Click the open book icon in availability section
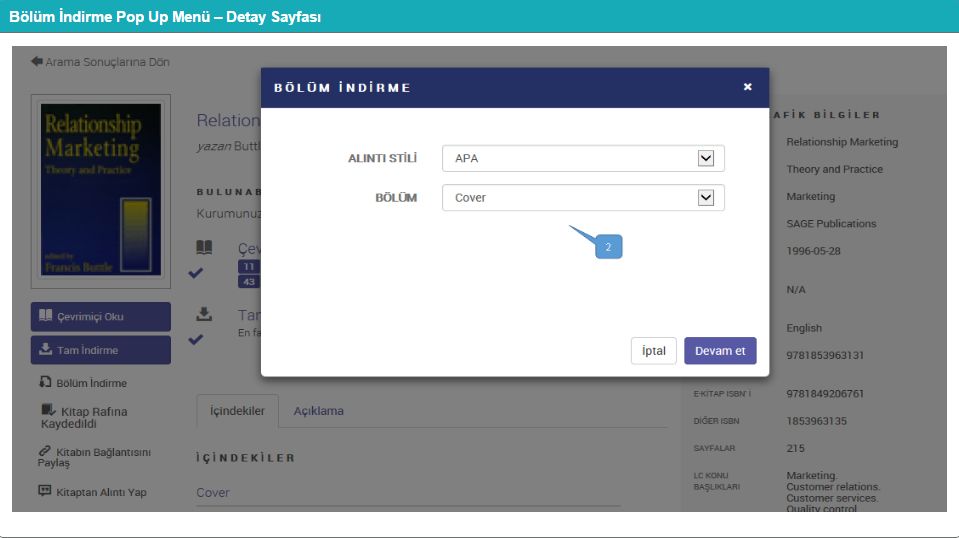Image resolution: width=959 pixels, height=538 pixels. (x=204, y=248)
